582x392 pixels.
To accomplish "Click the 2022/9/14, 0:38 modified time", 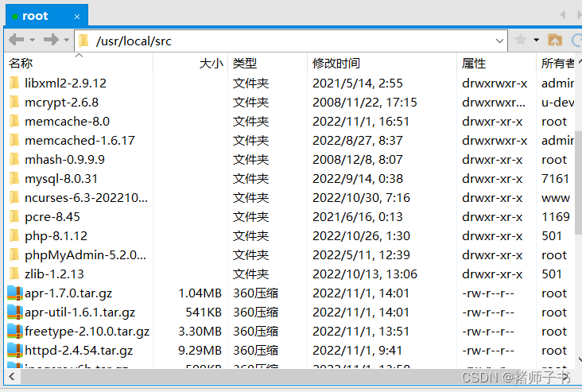I will click(x=358, y=179).
